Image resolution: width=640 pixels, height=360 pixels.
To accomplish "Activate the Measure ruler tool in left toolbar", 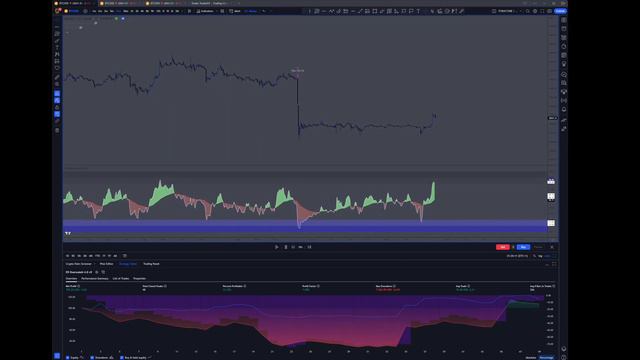I will tap(57, 78).
